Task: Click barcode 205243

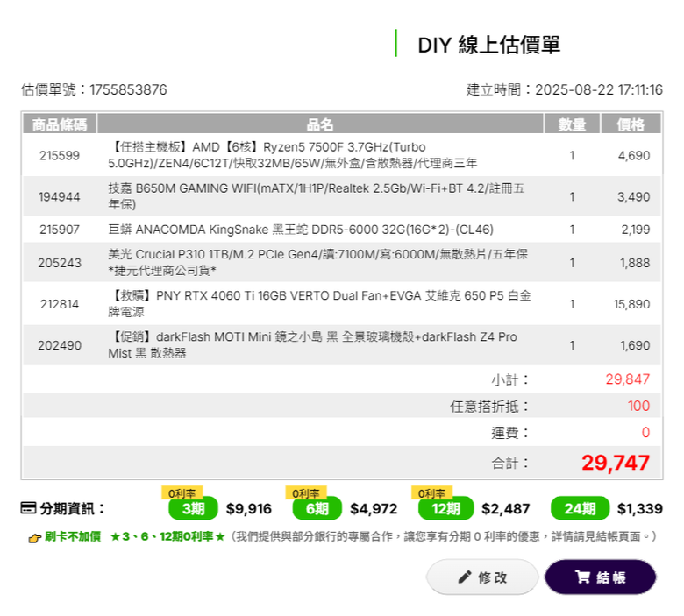Action: [x=60, y=263]
